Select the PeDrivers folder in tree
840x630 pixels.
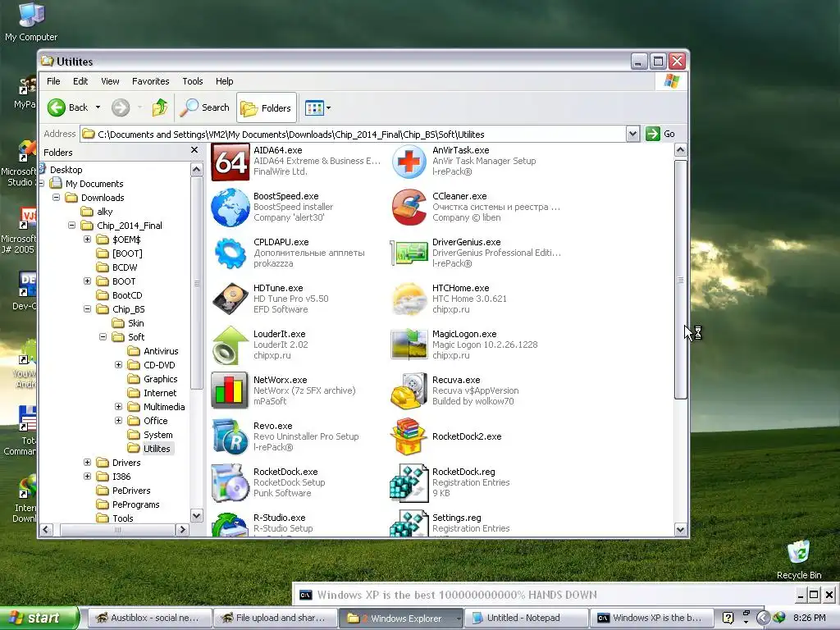tap(124, 491)
